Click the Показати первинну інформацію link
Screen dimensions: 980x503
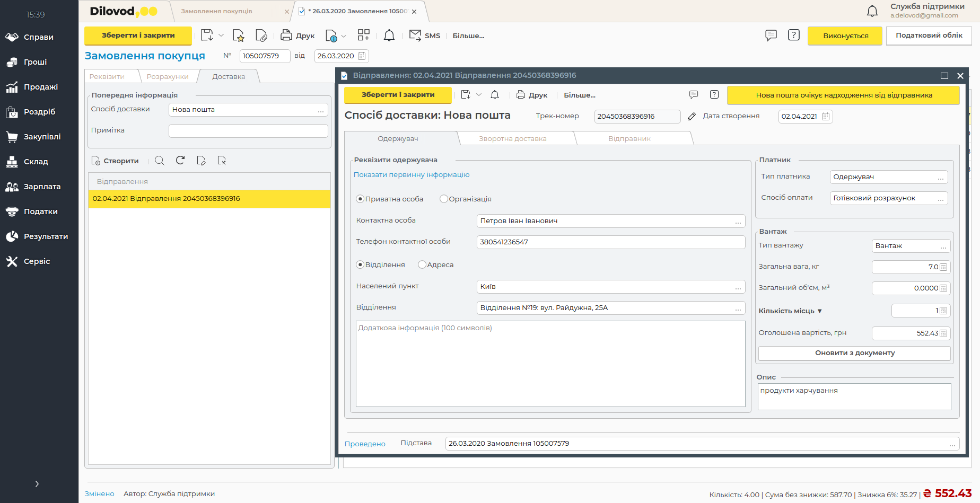coord(412,175)
